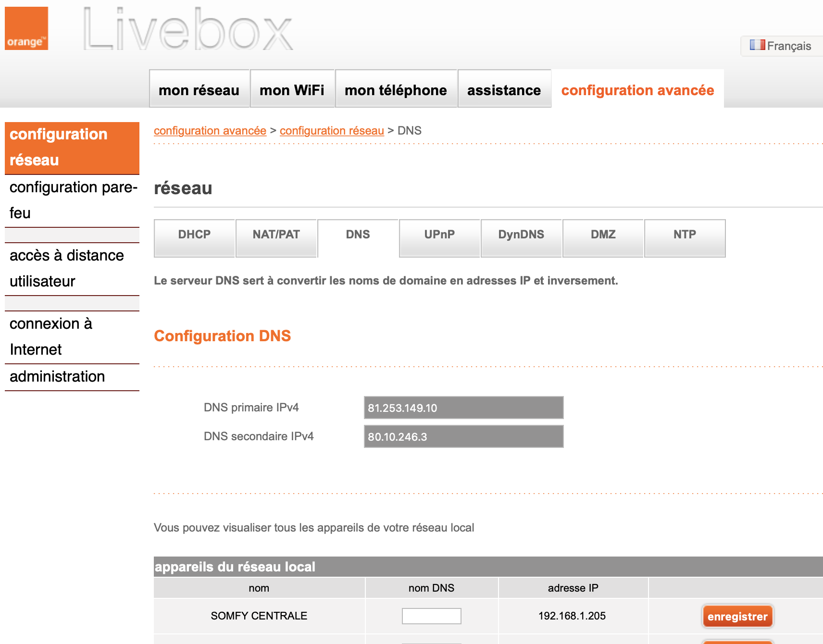The height and width of the screenshot is (644, 823).
Task: Open the NAT/PAT sub-tab
Action: tap(276, 238)
